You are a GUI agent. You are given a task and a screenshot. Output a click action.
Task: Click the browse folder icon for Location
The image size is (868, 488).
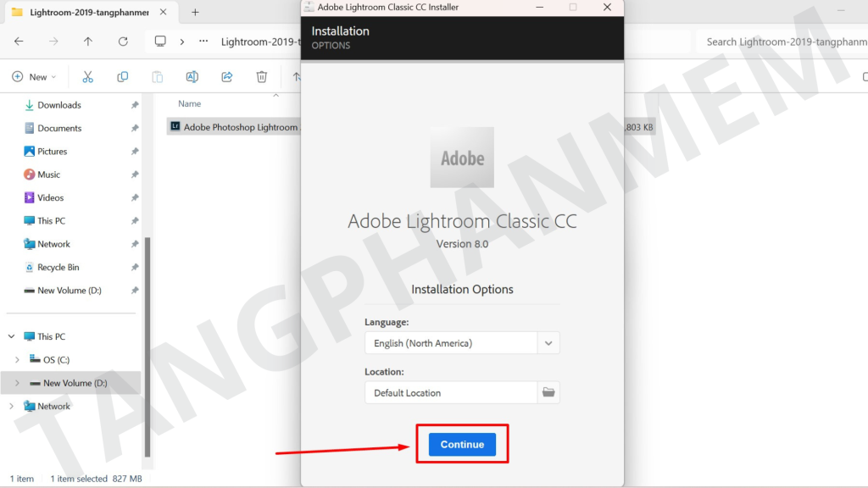point(548,392)
